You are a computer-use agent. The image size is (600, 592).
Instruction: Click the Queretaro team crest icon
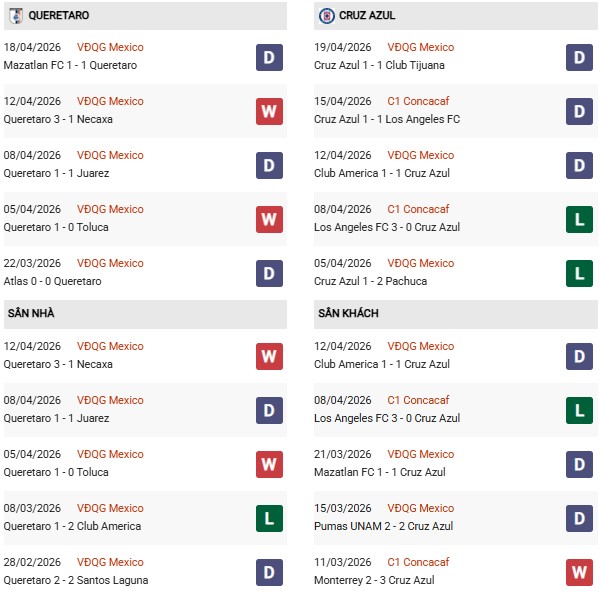click(x=16, y=16)
